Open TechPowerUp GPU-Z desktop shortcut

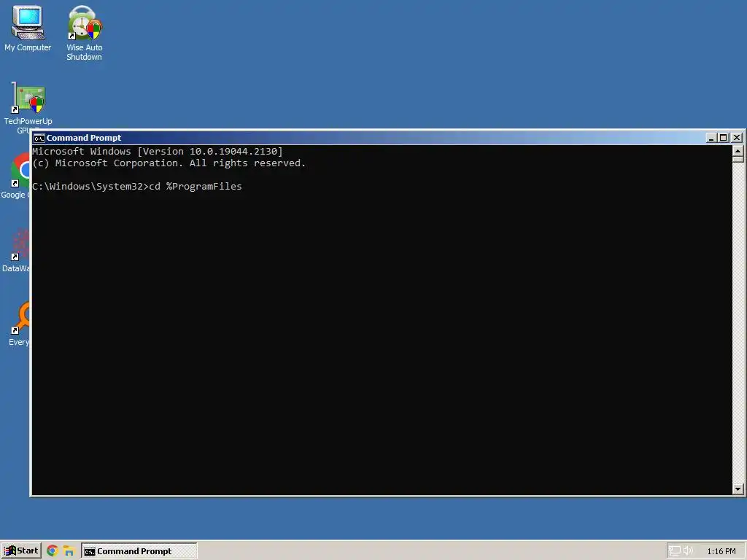click(28, 108)
